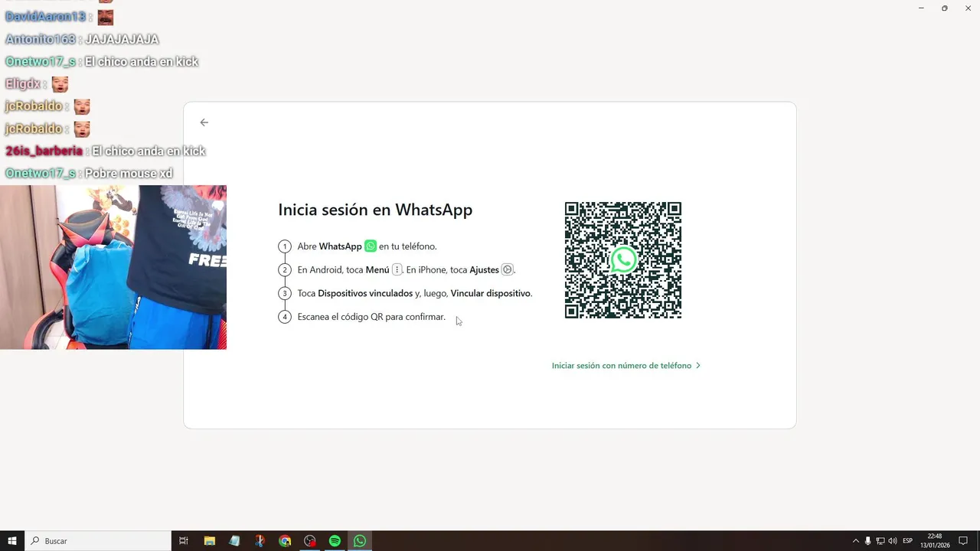The image size is (980, 551).
Task: Open the volume tray icon
Action: (x=893, y=541)
